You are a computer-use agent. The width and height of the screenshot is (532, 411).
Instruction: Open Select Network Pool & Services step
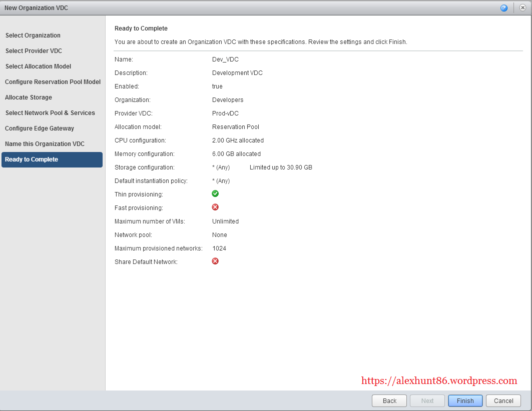(x=50, y=113)
